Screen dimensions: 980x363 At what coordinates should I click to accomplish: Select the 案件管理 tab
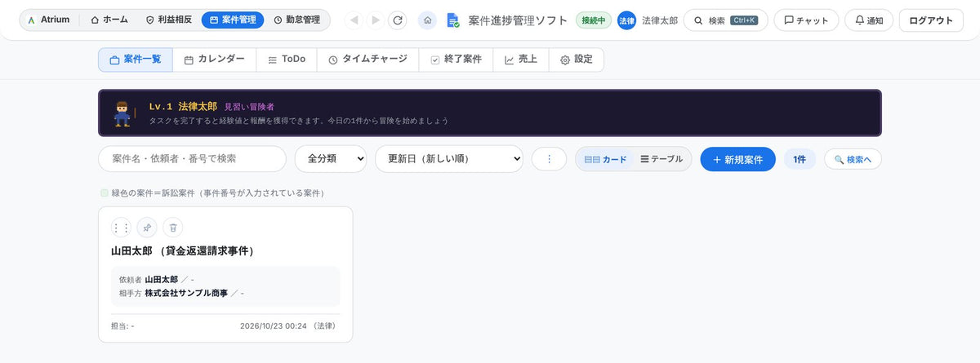(x=233, y=20)
